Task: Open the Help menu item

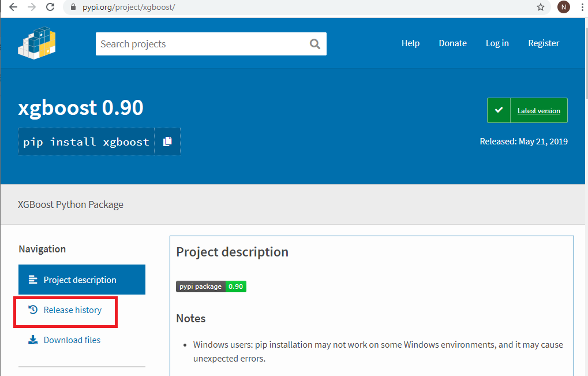Action: [x=410, y=43]
